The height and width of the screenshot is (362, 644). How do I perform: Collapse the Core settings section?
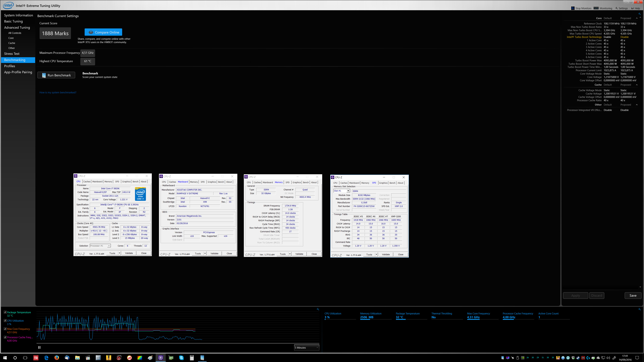(x=636, y=18)
